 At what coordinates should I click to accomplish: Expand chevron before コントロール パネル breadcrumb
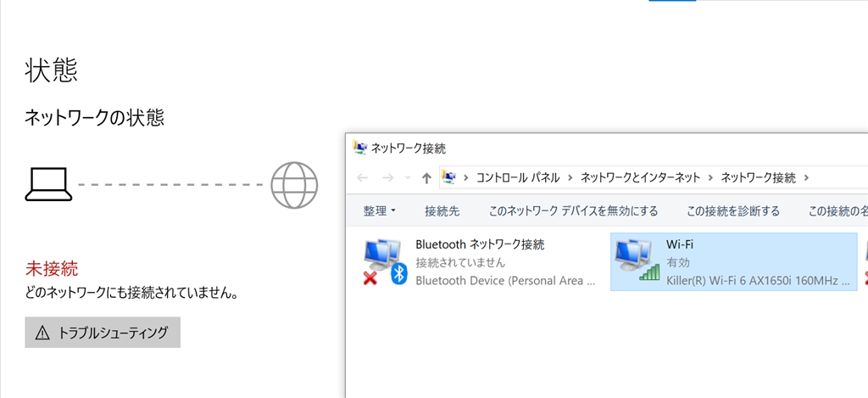[466, 178]
